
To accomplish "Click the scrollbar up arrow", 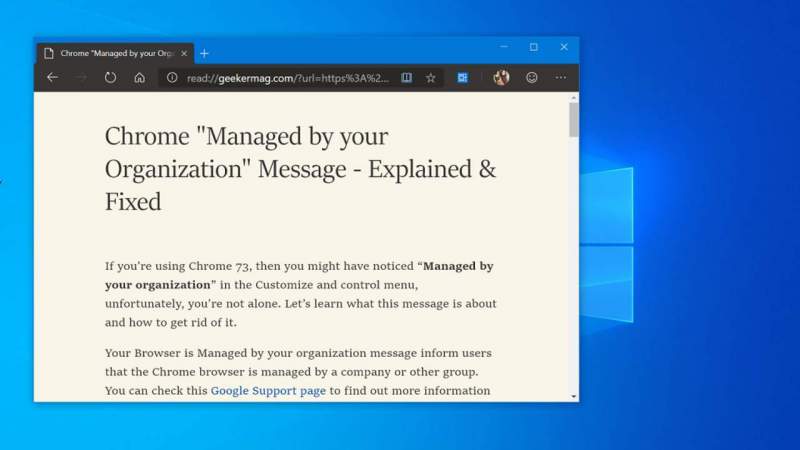I will click(574, 97).
